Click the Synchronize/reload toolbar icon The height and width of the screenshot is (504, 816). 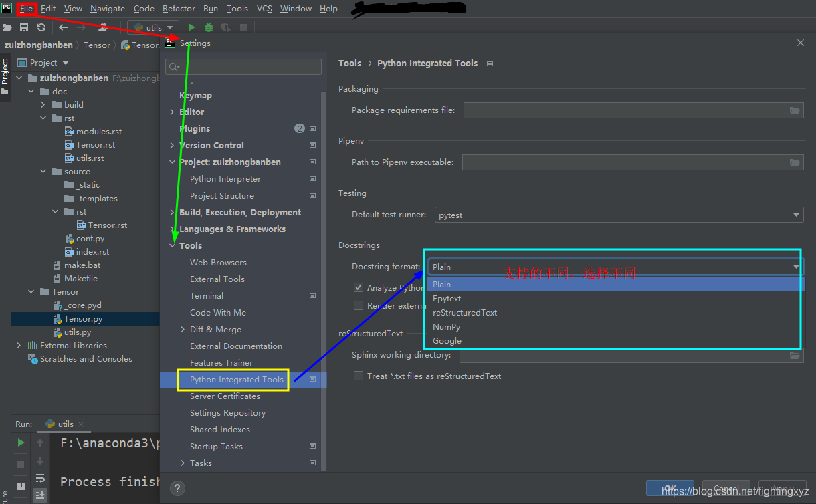coord(41,27)
